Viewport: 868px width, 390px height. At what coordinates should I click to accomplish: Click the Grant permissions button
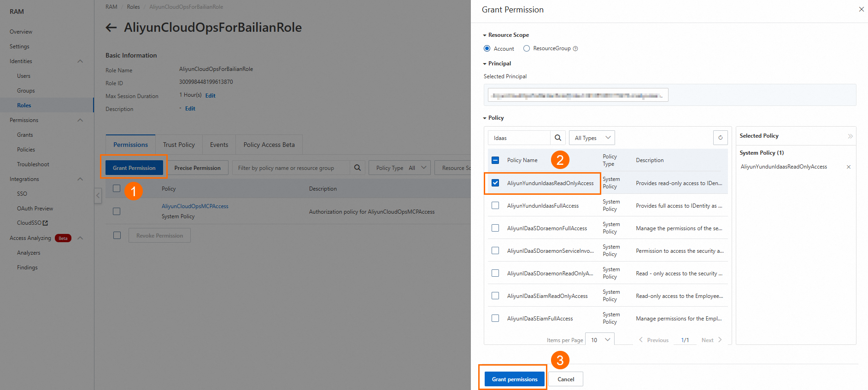515,379
